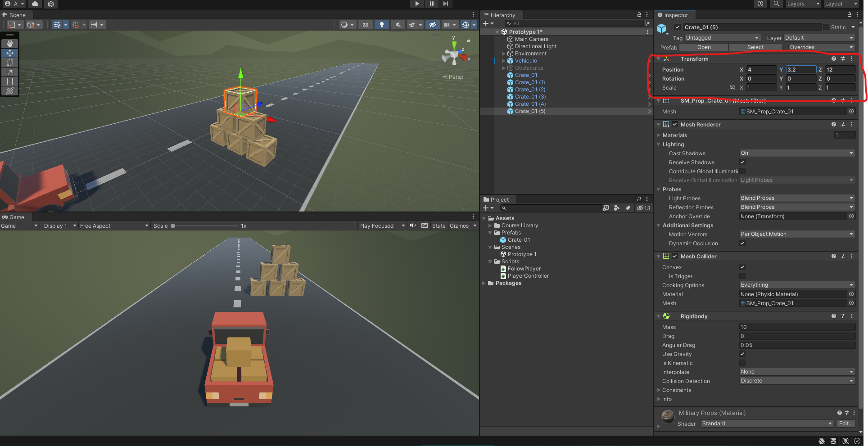Viewport: 868px width, 446px height.
Task: Click the prefab Open button
Action: (704, 47)
